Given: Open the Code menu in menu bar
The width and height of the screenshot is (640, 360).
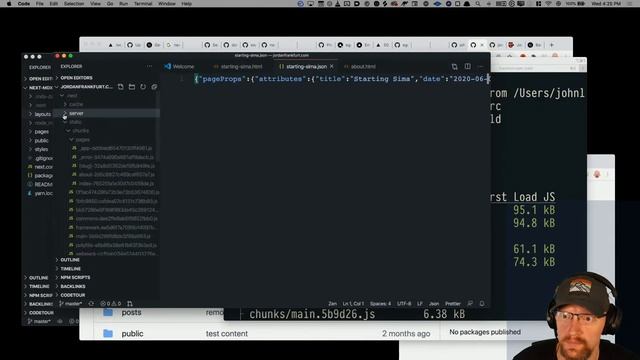Looking at the screenshot, I should pyautogui.click(x=24, y=3).
